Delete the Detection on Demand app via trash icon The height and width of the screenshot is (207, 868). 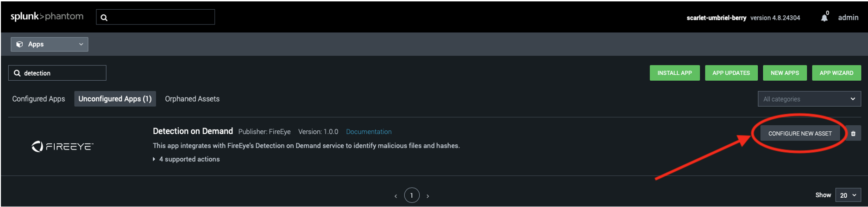coord(853,134)
